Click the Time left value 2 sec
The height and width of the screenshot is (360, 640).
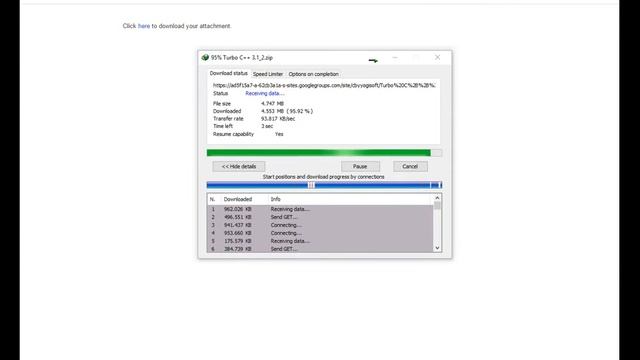[267, 126]
